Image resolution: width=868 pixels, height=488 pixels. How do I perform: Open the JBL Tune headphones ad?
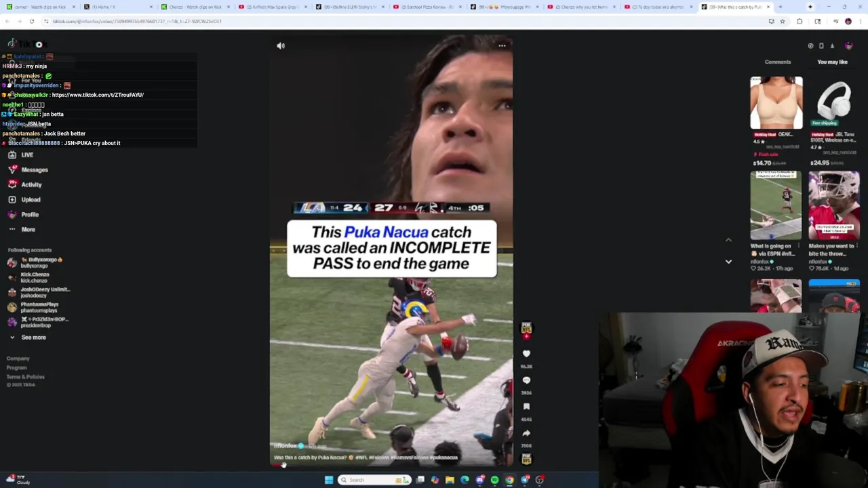834,102
